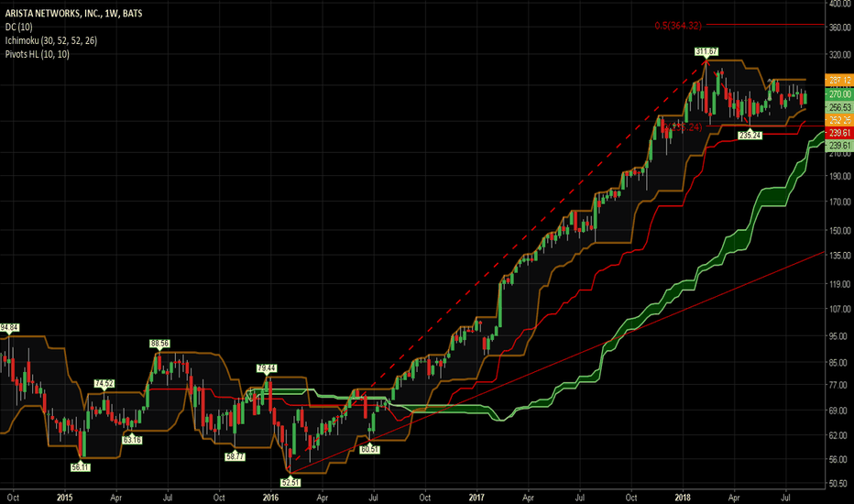
Task: Click the 320.00 price axis label
Action: [840, 54]
